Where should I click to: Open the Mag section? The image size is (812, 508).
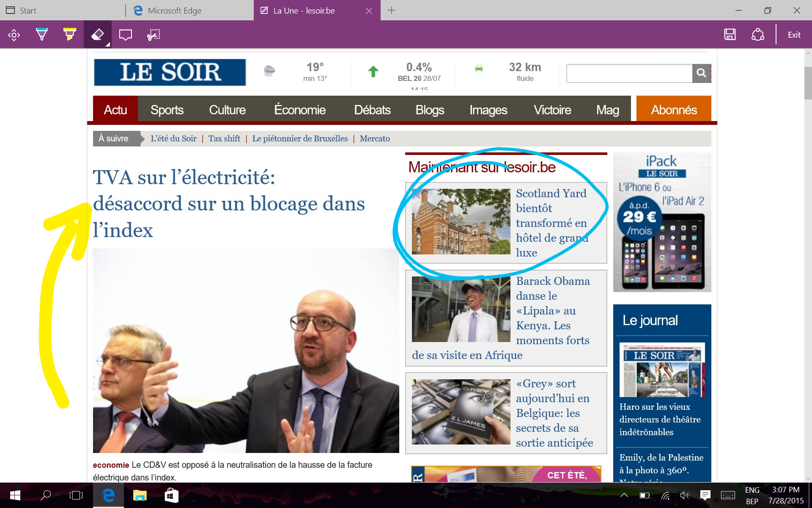coord(608,110)
